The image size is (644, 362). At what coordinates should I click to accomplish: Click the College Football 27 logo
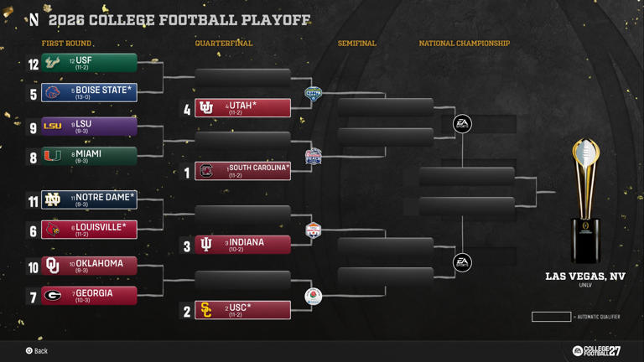(x=596, y=350)
